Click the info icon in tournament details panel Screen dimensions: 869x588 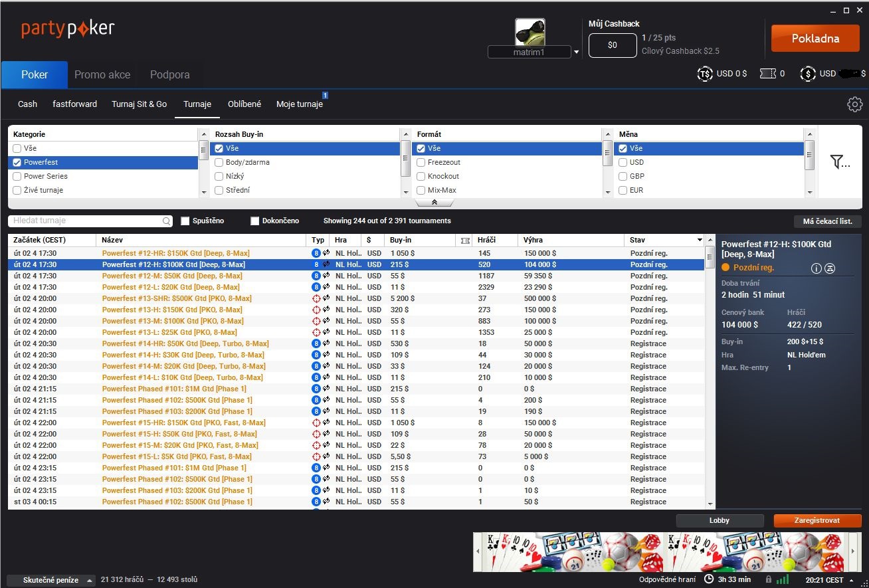tap(817, 268)
